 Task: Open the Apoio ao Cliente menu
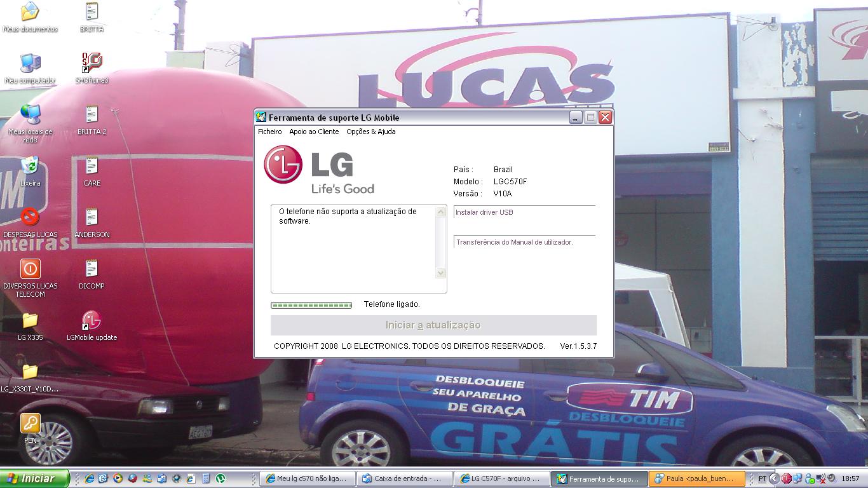point(314,132)
